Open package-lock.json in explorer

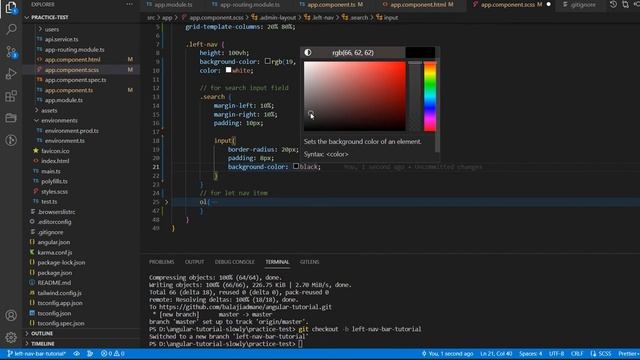[x=61, y=262]
